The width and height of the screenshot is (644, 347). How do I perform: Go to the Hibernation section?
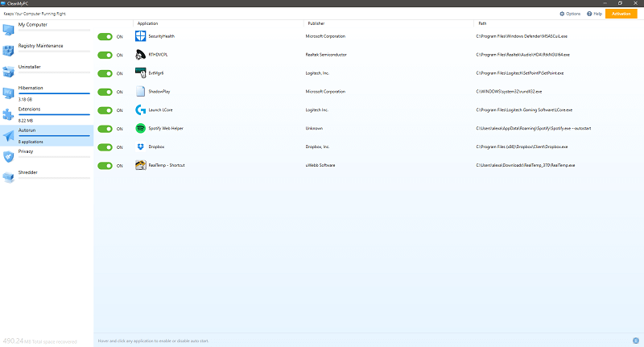pyautogui.click(x=47, y=93)
